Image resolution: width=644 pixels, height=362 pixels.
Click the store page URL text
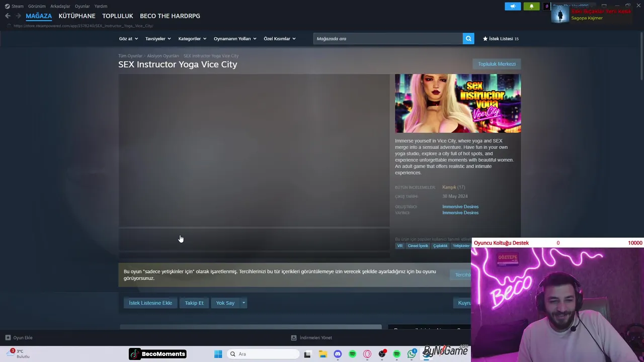[84, 26]
